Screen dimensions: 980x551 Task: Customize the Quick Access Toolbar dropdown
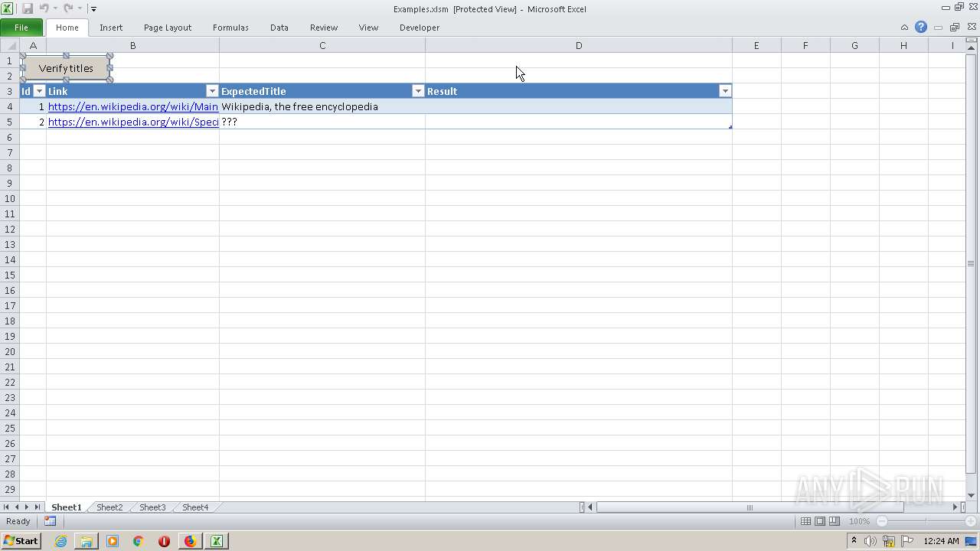(x=93, y=9)
